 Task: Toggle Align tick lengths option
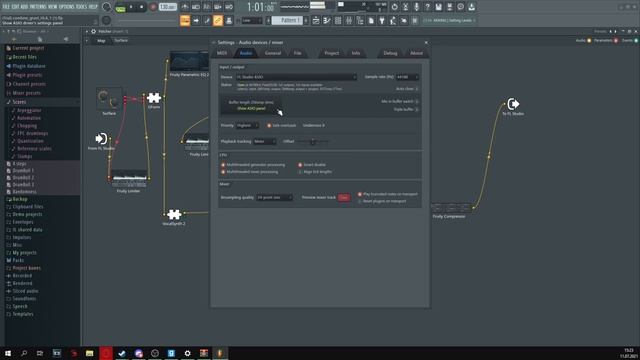[300, 172]
